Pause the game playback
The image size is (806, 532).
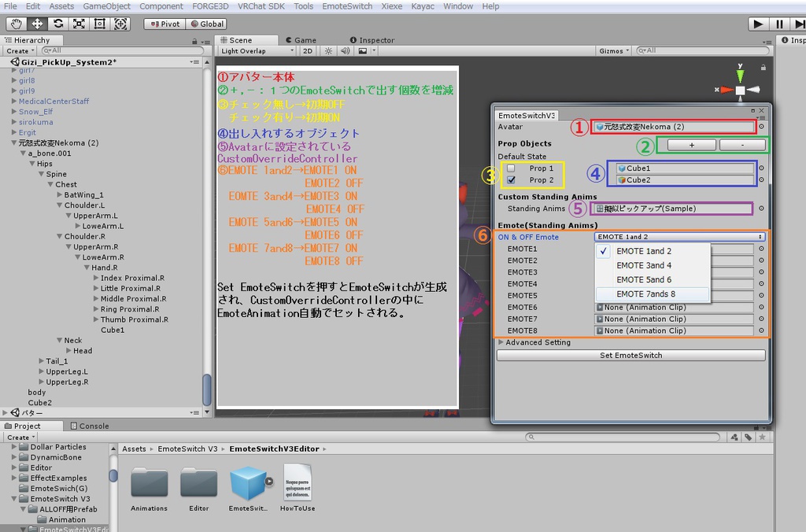(779, 24)
